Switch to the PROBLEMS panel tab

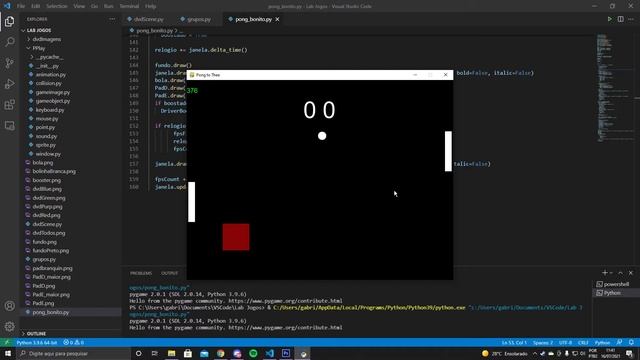coord(141,273)
